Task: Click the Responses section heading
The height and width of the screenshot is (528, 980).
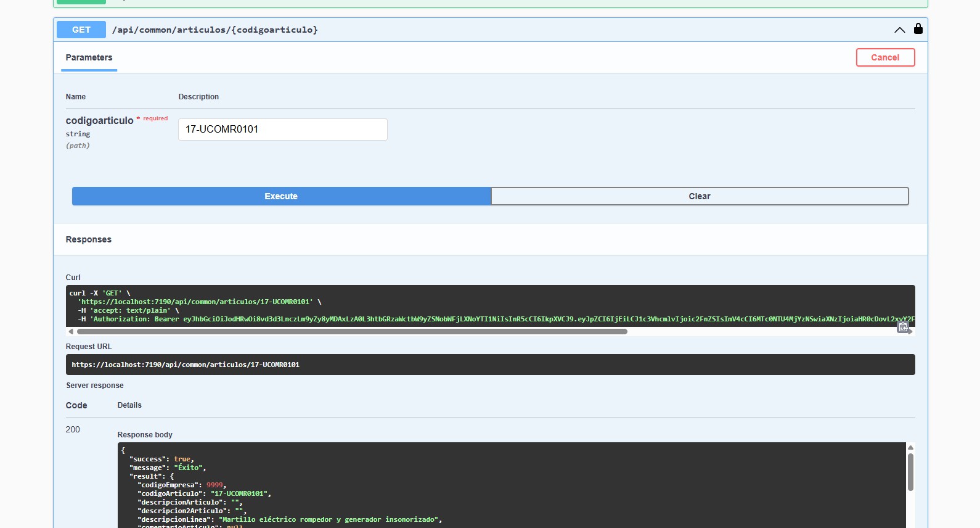Action: click(89, 239)
